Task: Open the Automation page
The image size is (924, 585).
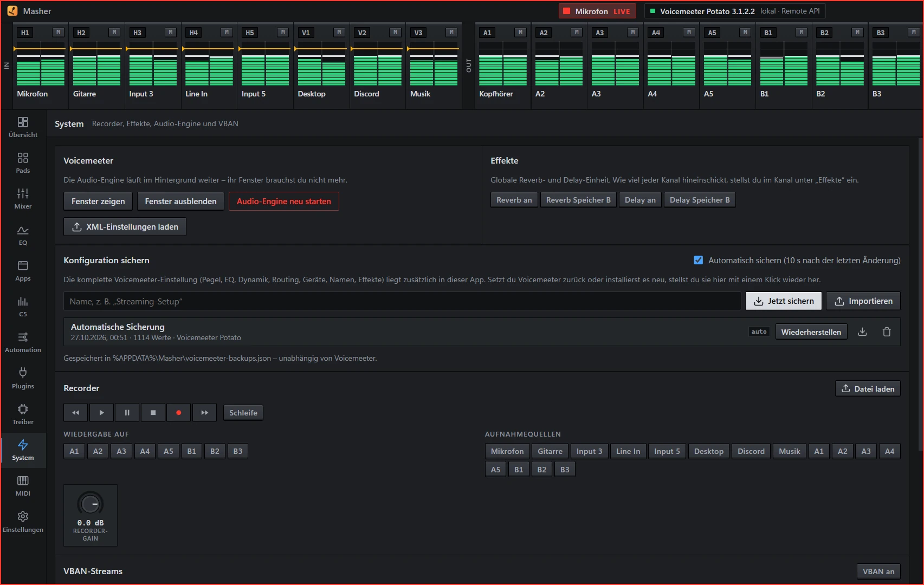Action: [x=23, y=342]
